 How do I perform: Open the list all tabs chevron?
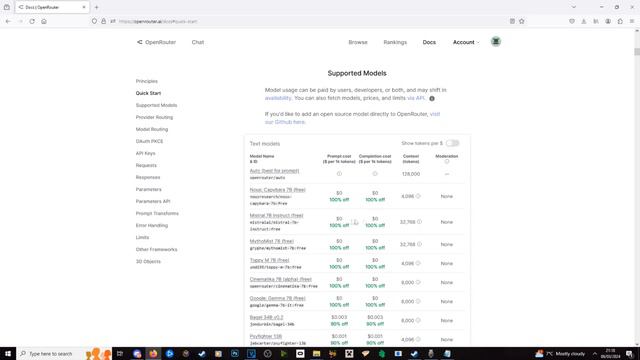pyautogui.click(x=573, y=7)
